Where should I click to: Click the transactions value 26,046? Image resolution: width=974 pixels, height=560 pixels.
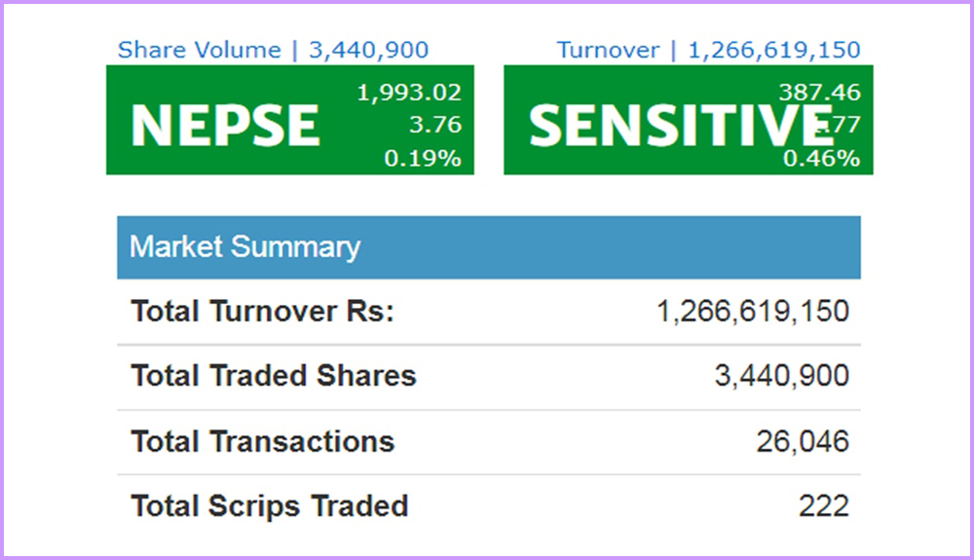(803, 441)
